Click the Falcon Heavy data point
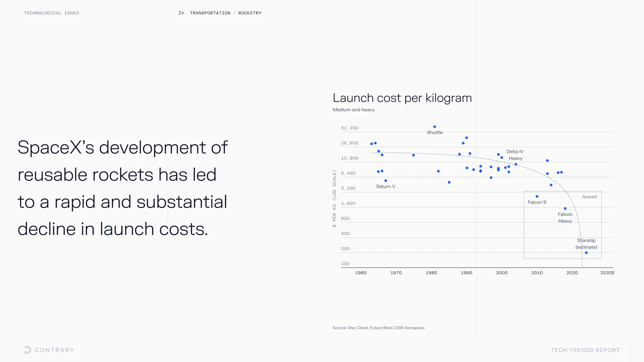The image size is (644, 362). pos(565,208)
